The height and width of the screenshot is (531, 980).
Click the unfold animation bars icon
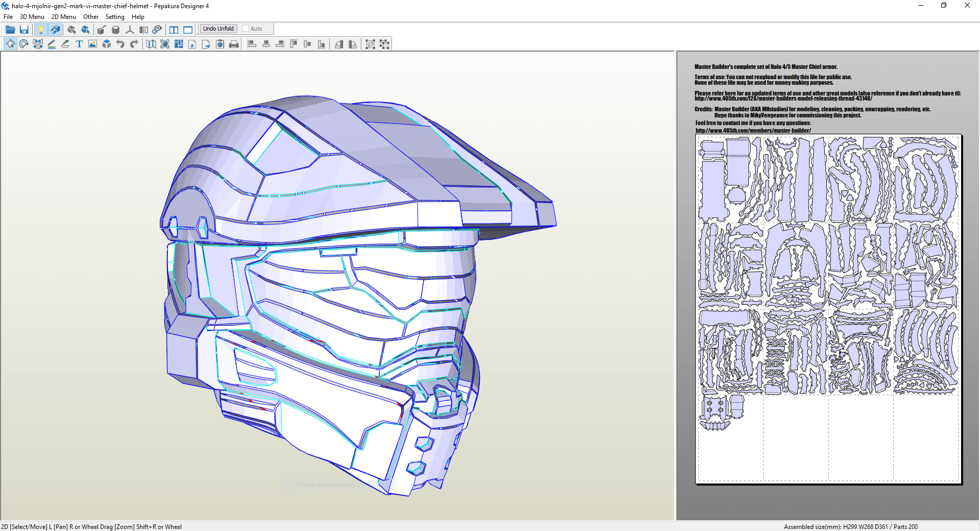(x=143, y=30)
